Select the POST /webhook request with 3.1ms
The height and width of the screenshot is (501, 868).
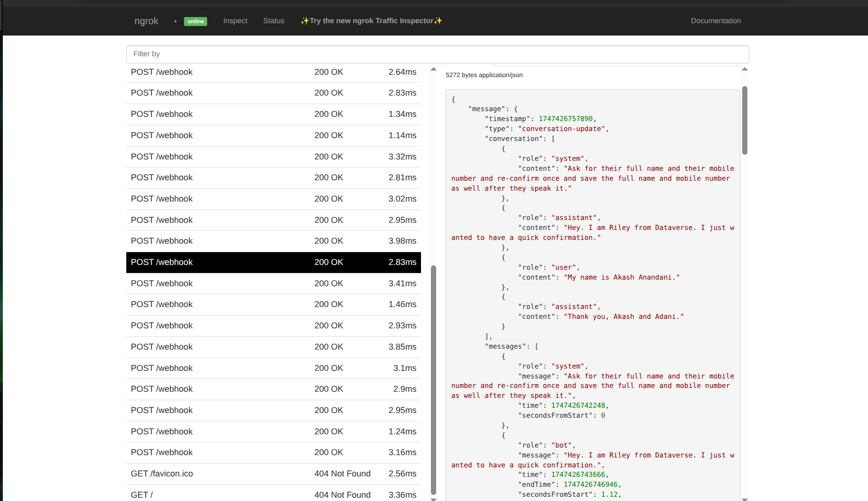(x=273, y=368)
